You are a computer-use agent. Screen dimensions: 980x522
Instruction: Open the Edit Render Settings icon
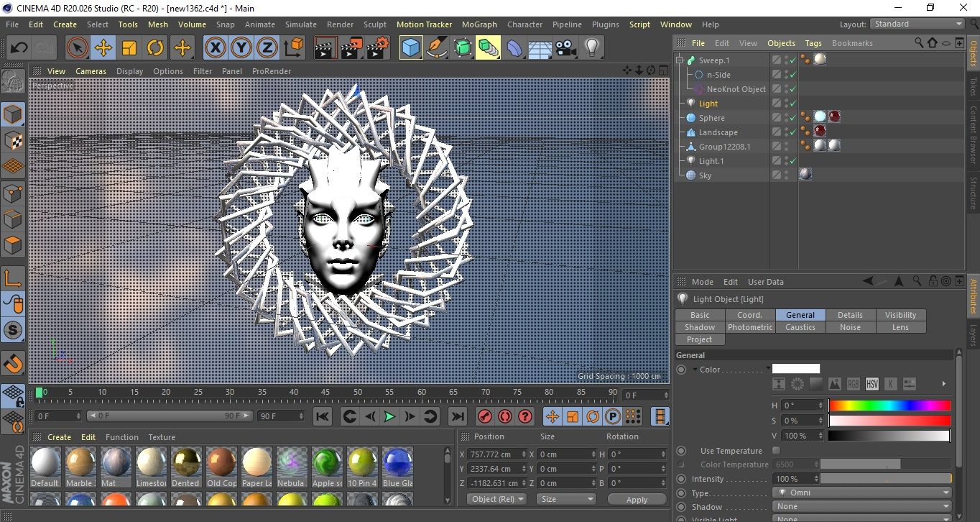(x=377, y=48)
